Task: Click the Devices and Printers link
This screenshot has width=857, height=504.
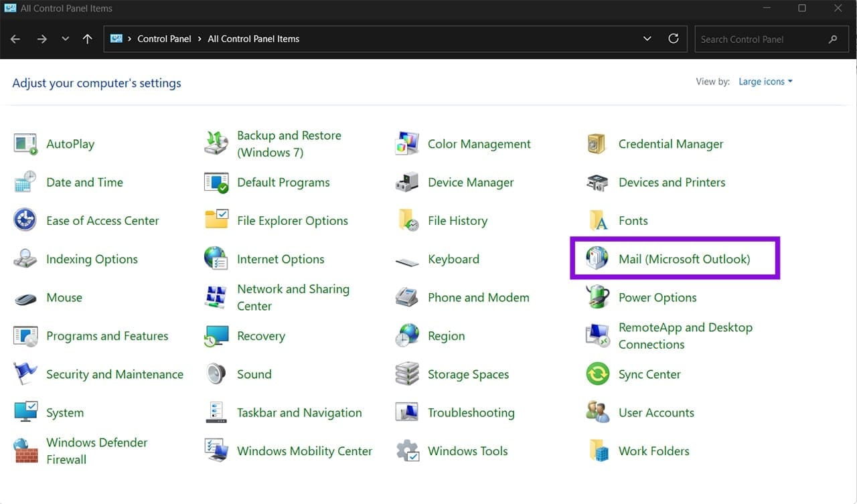Action: (x=672, y=182)
